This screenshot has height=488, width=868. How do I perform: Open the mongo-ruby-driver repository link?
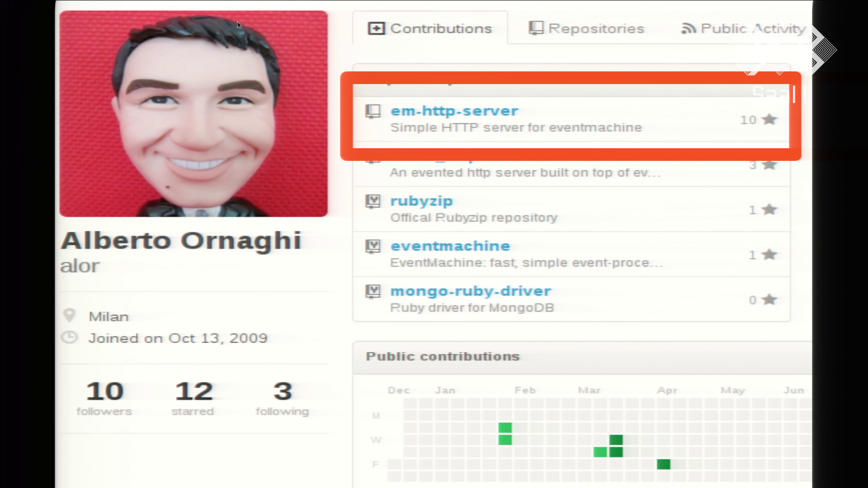(x=471, y=291)
